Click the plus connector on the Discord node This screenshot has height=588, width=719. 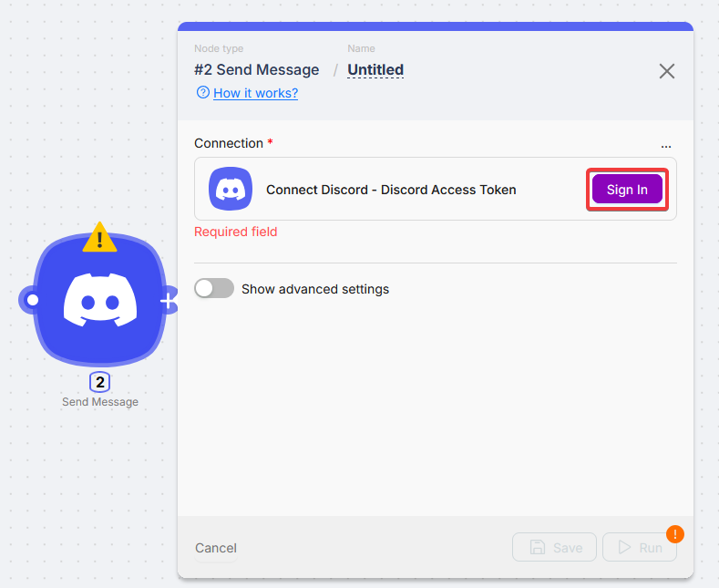tap(169, 300)
